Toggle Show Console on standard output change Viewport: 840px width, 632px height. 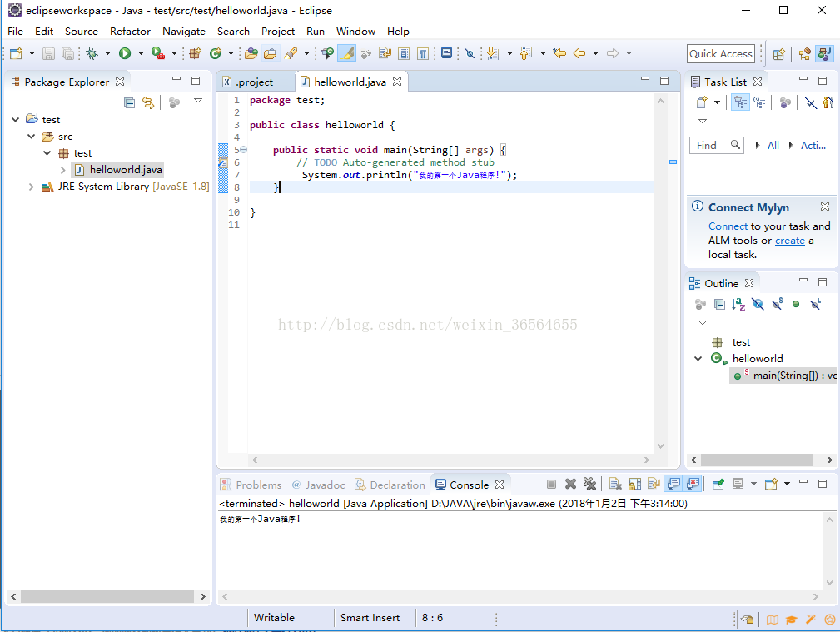[673, 484]
